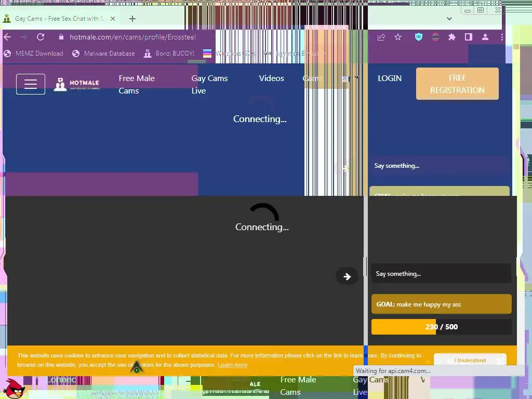Viewport: 532px width, 399px height.
Task: Focus the lower Say something chat field
Action: (x=441, y=273)
